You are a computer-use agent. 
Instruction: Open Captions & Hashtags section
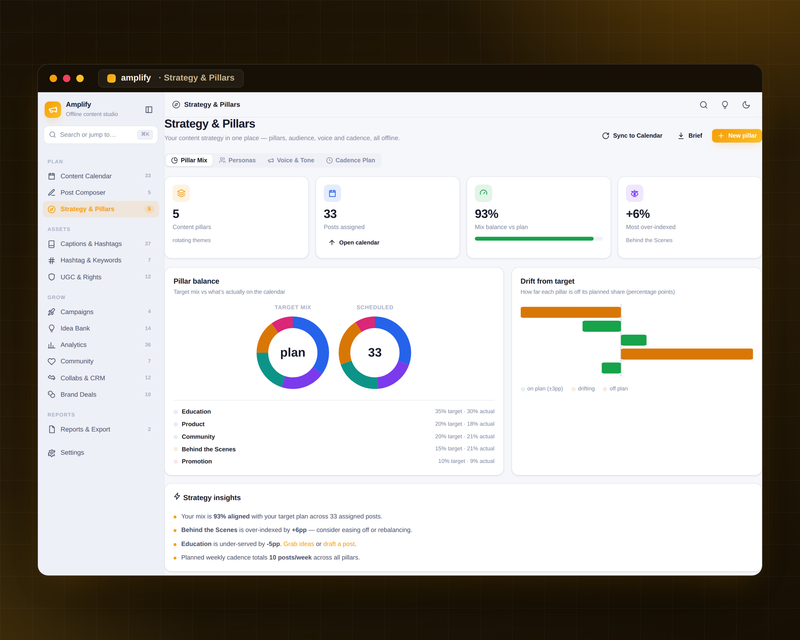(101, 243)
